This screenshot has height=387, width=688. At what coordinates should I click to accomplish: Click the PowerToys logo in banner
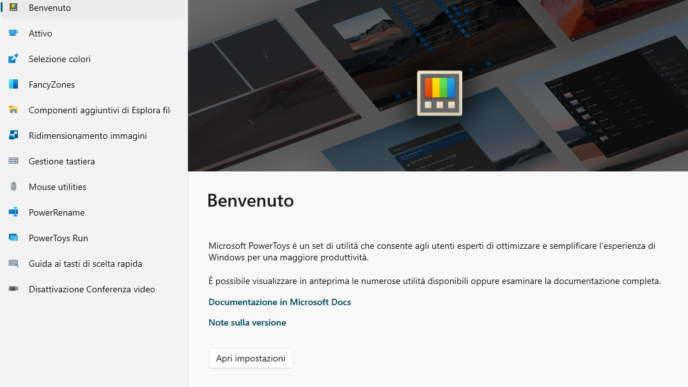tap(439, 93)
